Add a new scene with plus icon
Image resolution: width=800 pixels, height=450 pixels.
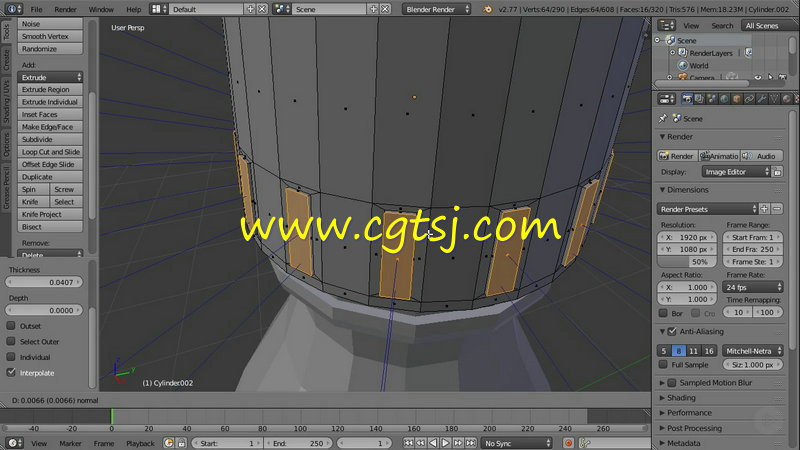[373, 9]
